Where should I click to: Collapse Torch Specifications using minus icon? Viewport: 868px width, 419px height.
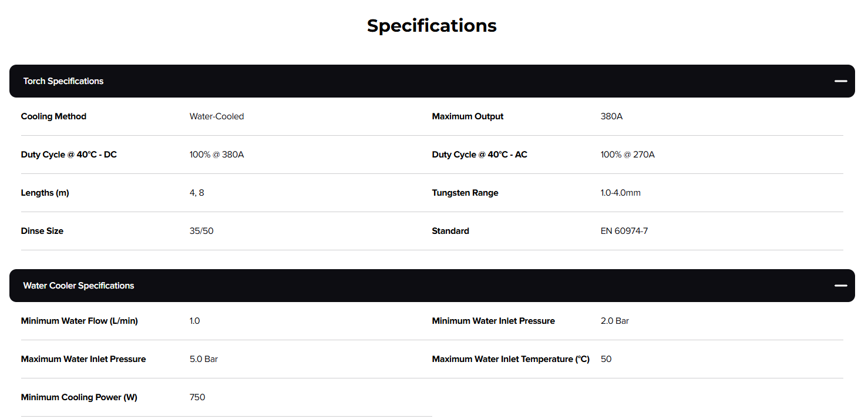pos(840,81)
